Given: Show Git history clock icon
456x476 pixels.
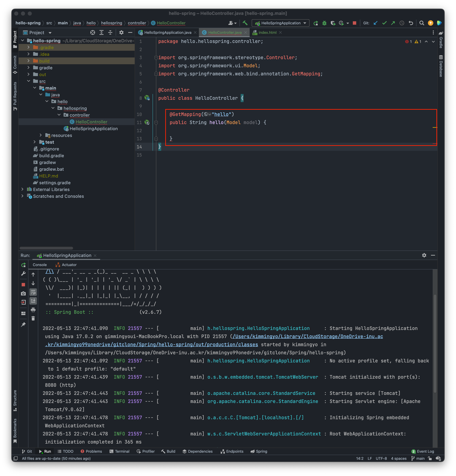Looking at the screenshot, I should tap(402, 23).
